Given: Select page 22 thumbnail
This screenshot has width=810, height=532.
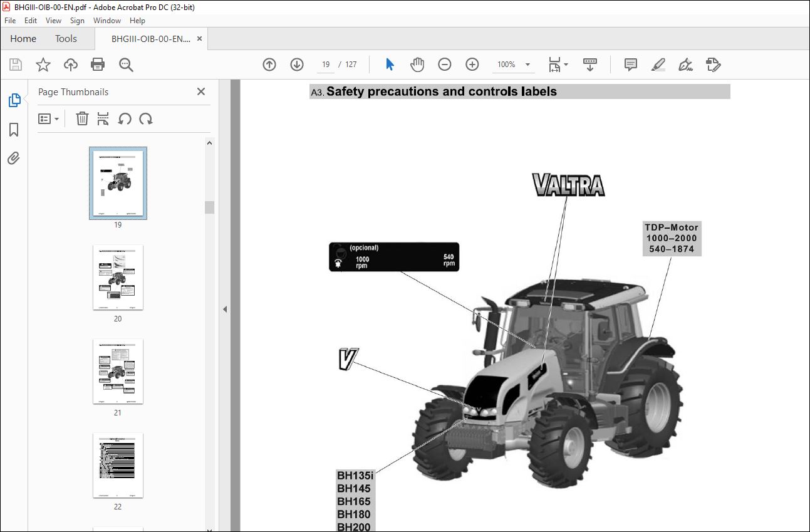Looking at the screenshot, I should click(x=118, y=465).
